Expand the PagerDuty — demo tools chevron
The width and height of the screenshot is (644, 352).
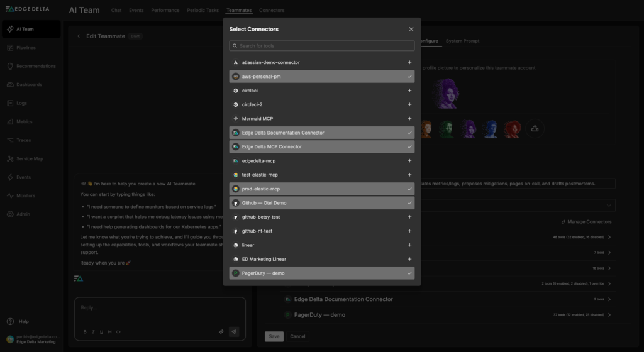click(609, 315)
